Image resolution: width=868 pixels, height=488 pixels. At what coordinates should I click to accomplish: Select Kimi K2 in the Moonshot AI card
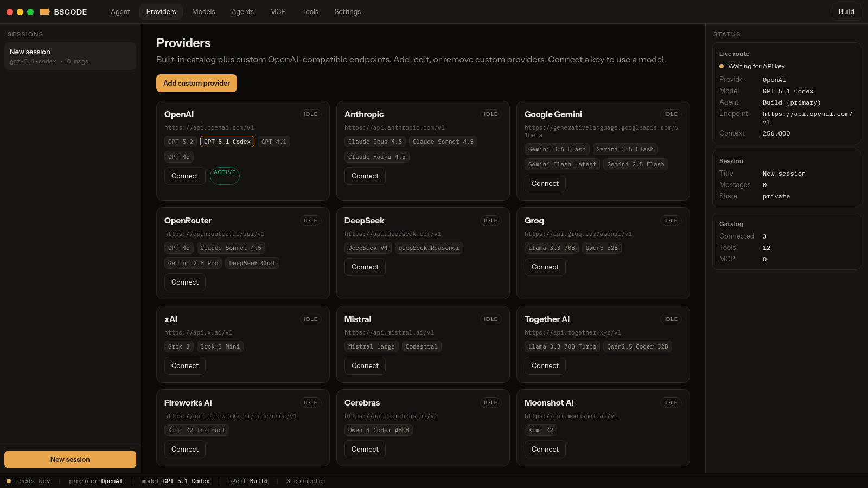(x=541, y=430)
